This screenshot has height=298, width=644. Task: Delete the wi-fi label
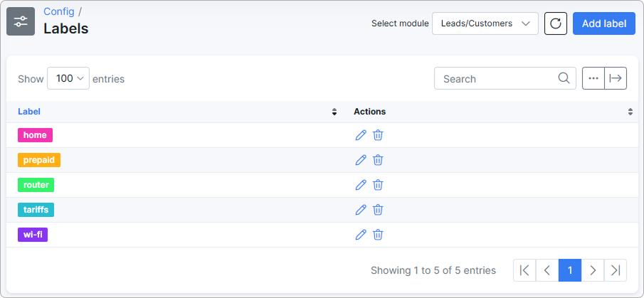(378, 235)
